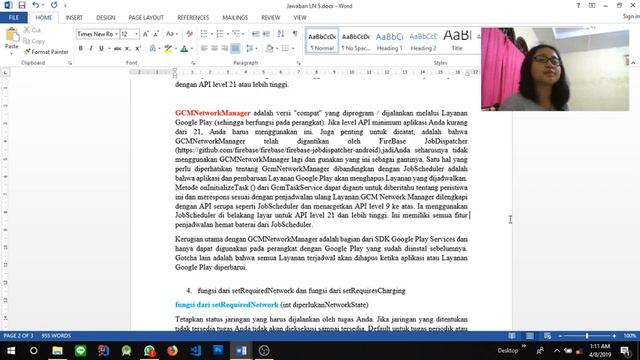The width and height of the screenshot is (640, 360).
Task: Toggle Italic formatting
Action: 91,48
